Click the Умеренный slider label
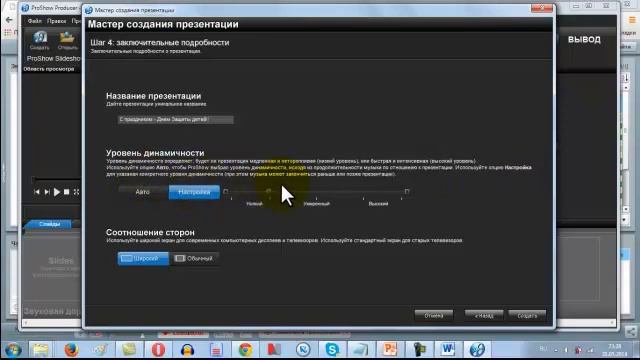The width and height of the screenshot is (640, 360). (316, 204)
